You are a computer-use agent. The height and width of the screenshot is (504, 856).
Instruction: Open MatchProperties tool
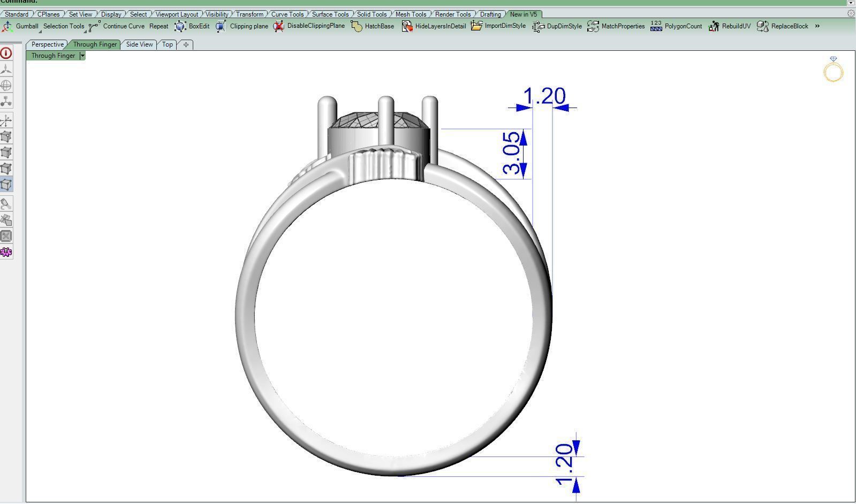(x=616, y=26)
